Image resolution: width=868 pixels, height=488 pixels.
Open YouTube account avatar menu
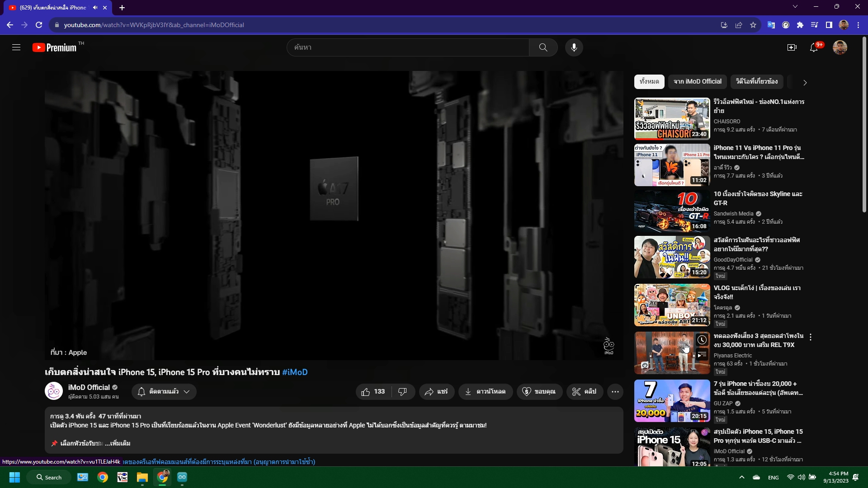pos(840,47)
